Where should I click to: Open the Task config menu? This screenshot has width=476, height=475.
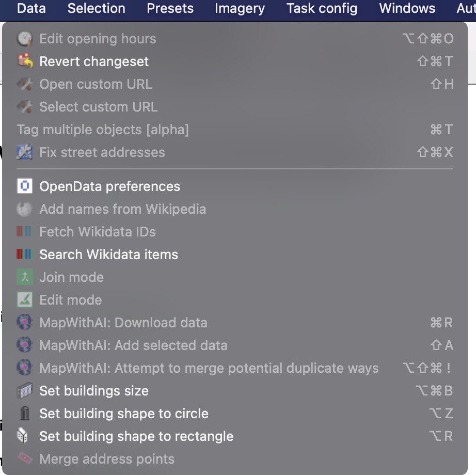point(322,8)
